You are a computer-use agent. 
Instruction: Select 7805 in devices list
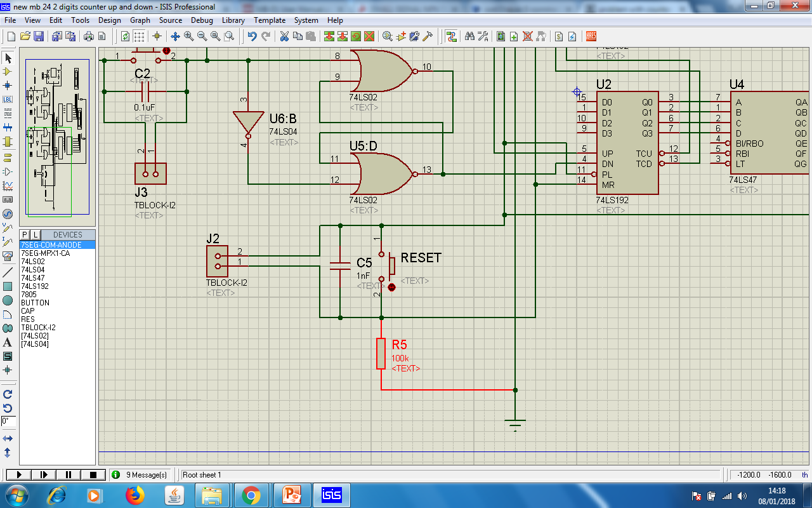click(x=57, y=294)
